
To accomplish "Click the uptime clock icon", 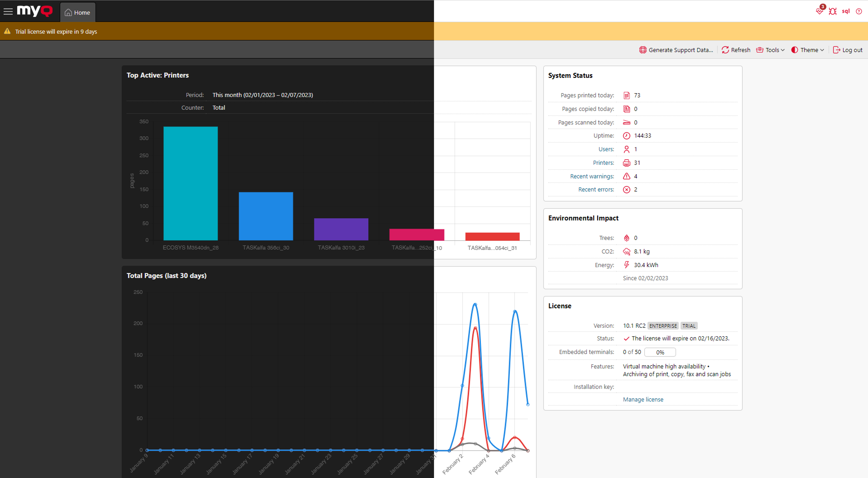I will [x=626, y=135].
